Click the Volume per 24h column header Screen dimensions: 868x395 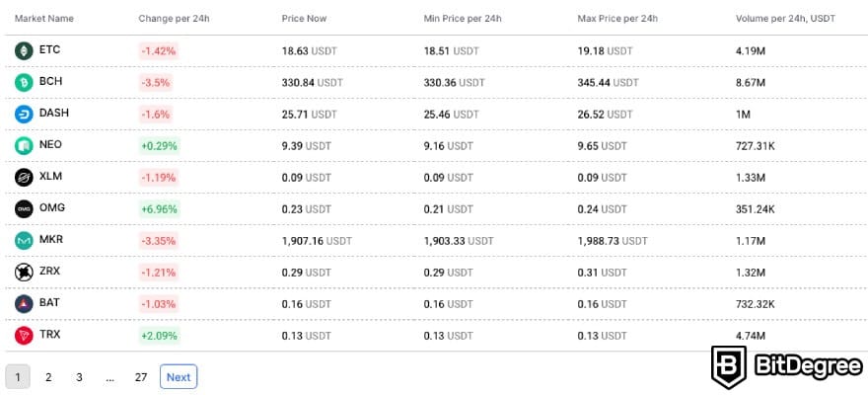click(x=787, y=19)
